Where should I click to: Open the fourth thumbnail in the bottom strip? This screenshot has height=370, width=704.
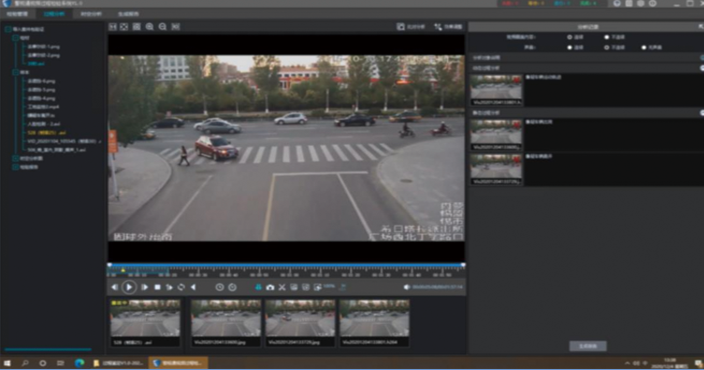(x=374, y=323)
